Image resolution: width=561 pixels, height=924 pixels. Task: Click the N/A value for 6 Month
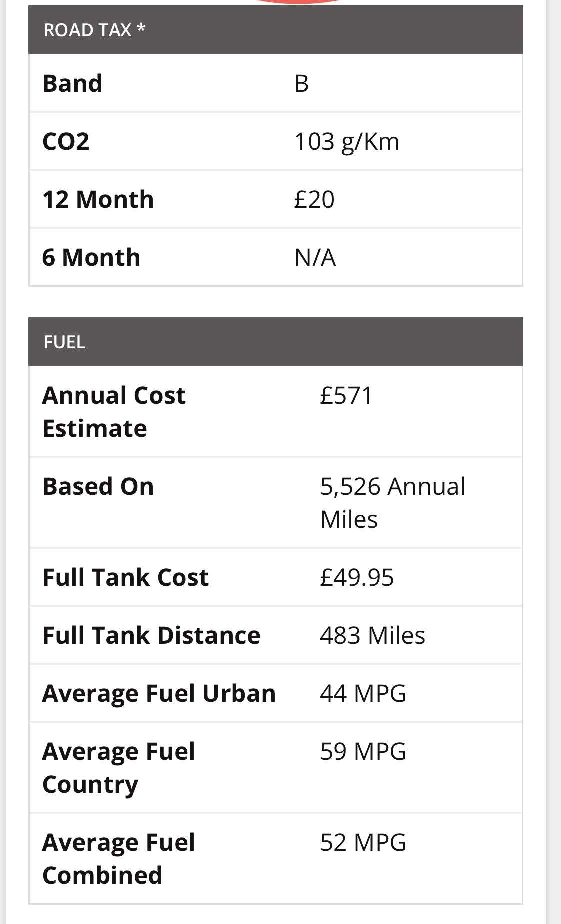click(315, 257)
